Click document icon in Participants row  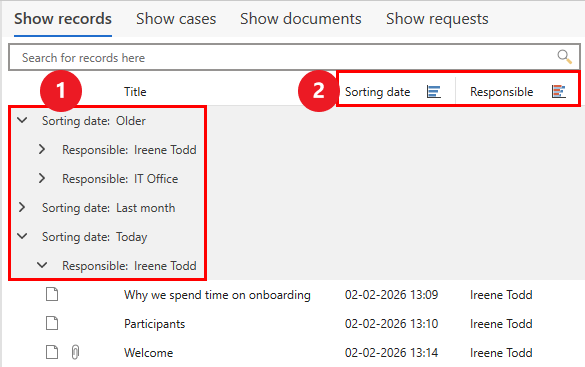point(52,323)
